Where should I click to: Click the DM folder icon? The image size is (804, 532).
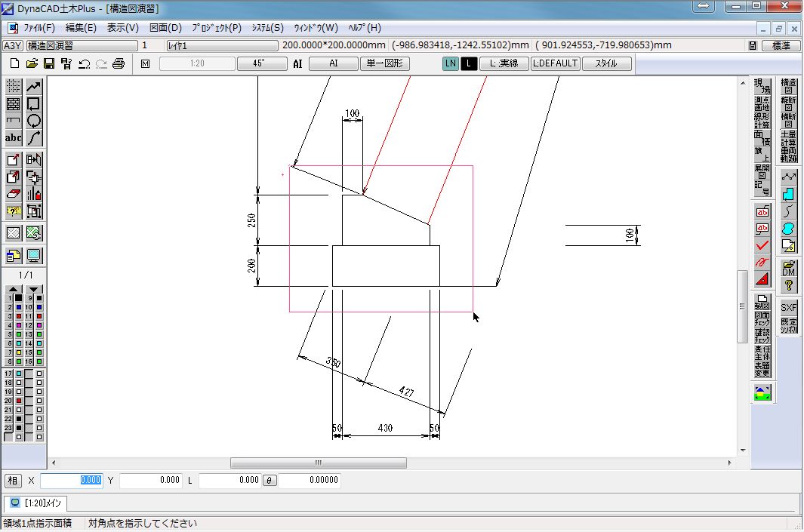click(x=789, y=268)
